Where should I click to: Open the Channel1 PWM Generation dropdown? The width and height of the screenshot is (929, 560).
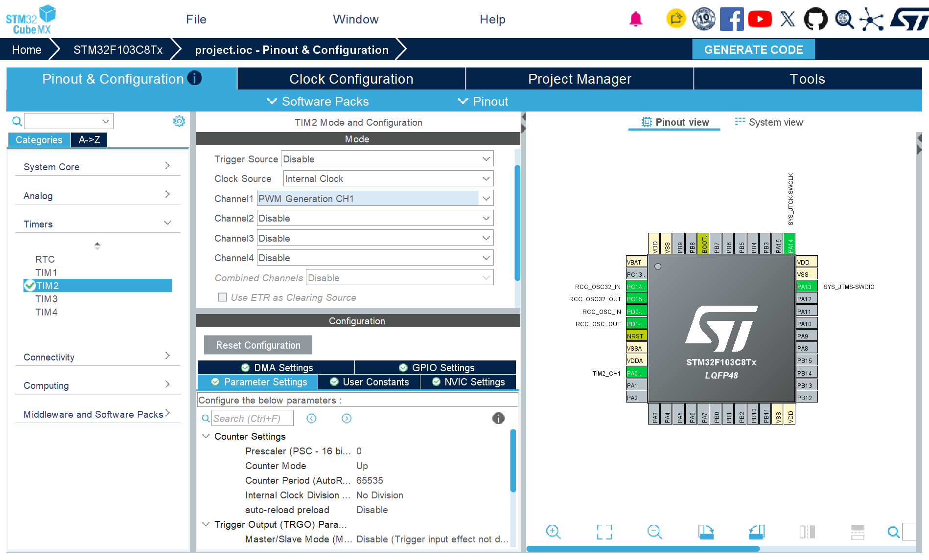click(375, 199)
